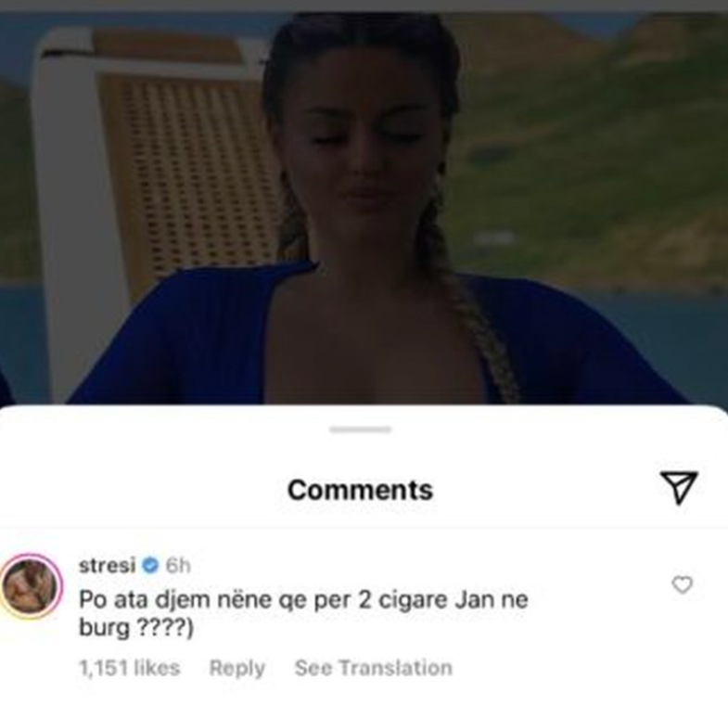View the 1,151 likes list

tap(130, 668)
